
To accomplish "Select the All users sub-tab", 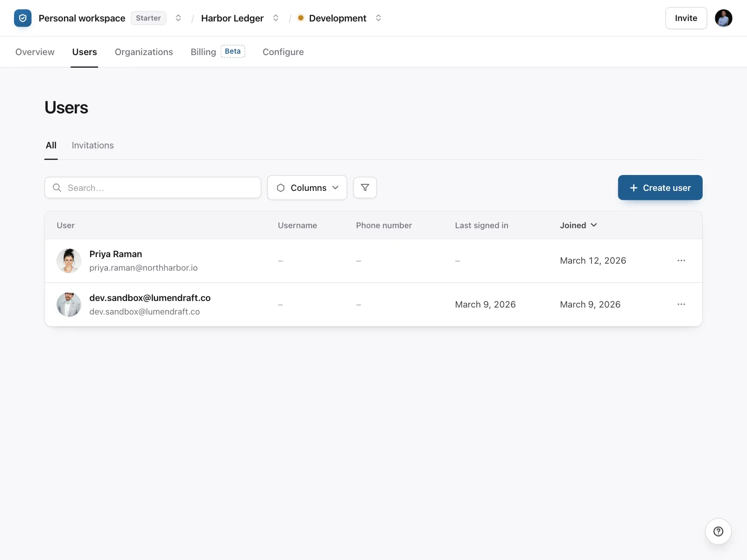I will tap(51, 145).
